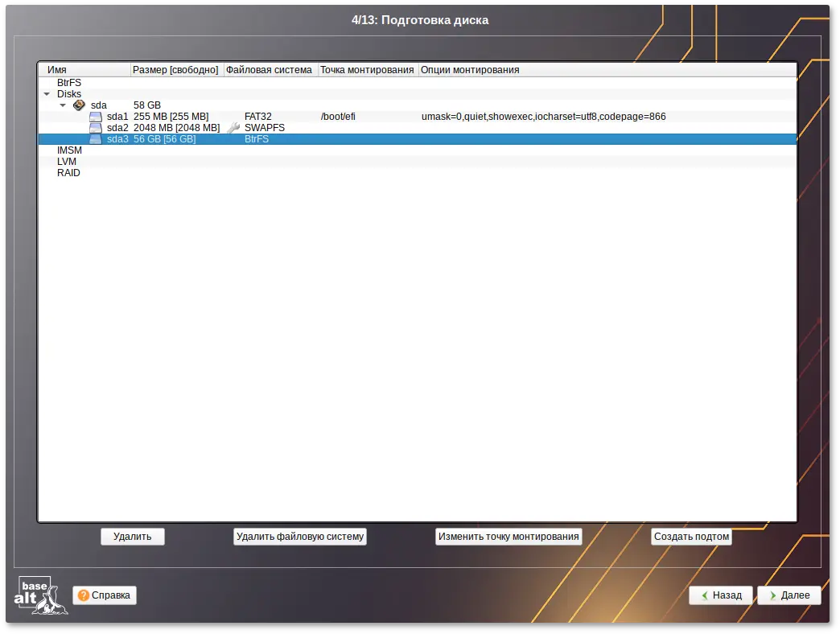Click the sda3 partition icon
The image size is (840, 634).
pyautogui.click(x=96, y=139)
